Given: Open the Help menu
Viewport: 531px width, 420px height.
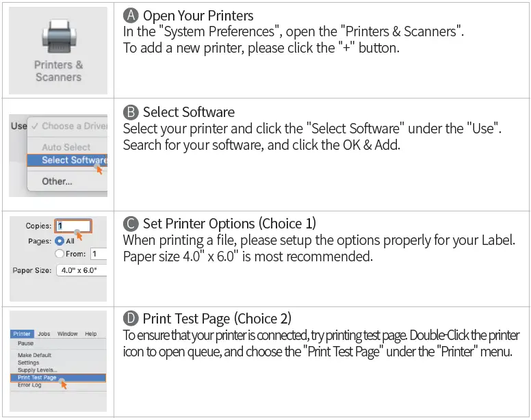Looking at the screenshot, I should pos(90,334).
